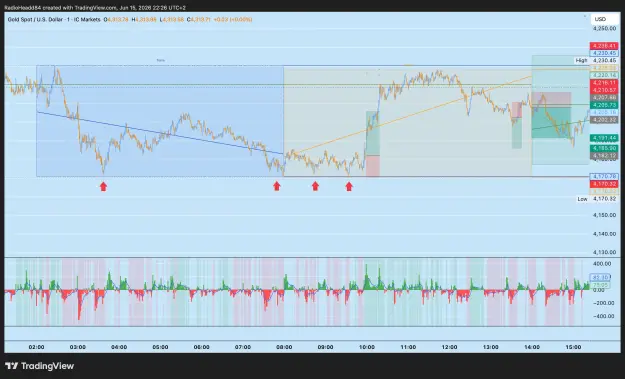This screenshot has width=625, height=379.
Task: Click the 08:00 time axis label
Action: pyautogui.click(x=284, y=347)
